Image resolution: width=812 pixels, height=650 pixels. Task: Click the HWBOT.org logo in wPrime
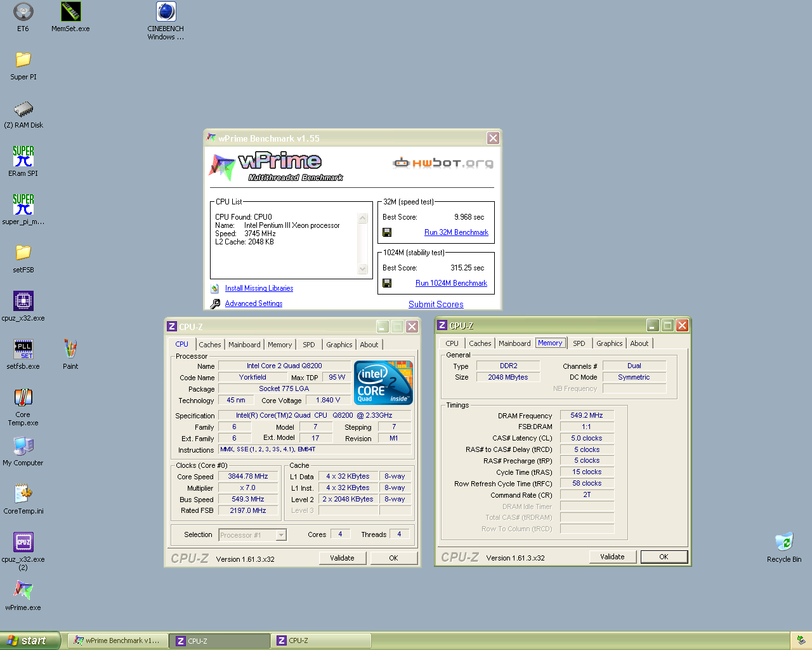443,163
